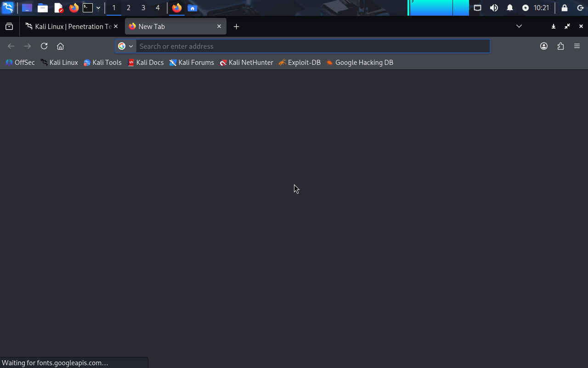
Task: Open the Kali Tools bookmark
Action: click(x=102, y=63)
